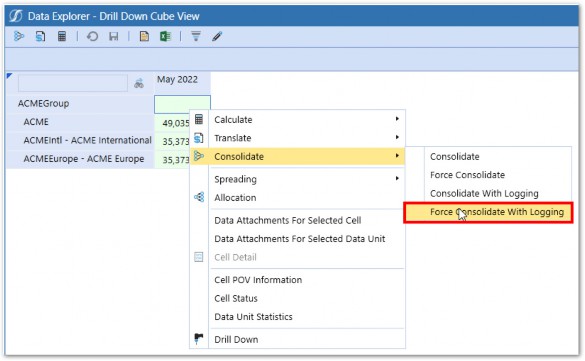Expand the Spreading submenu arrow
The image size is (585, 361).
397,179
